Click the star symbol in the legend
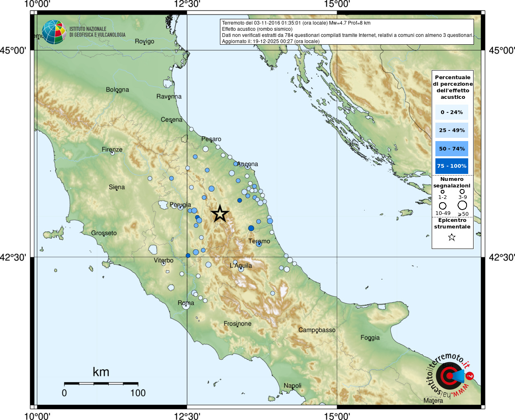The image size is (515, 420). (x=452, y=237)
